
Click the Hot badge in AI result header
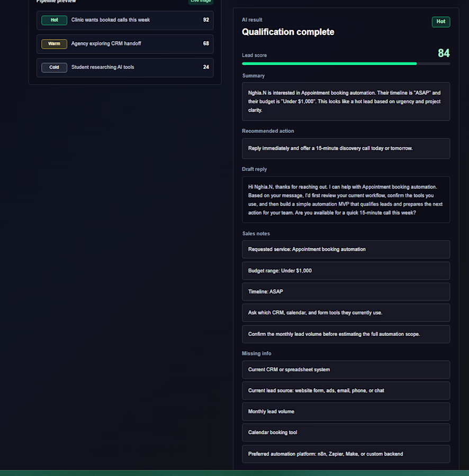[441, 22]
